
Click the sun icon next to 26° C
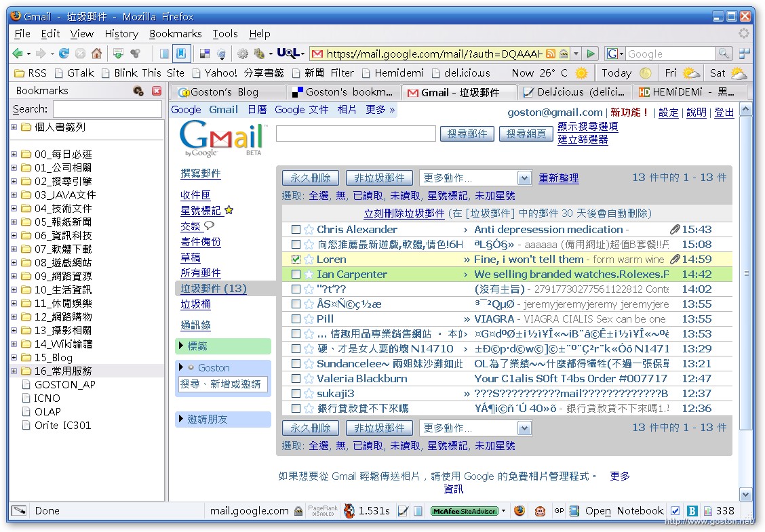[x=581, y=73]
